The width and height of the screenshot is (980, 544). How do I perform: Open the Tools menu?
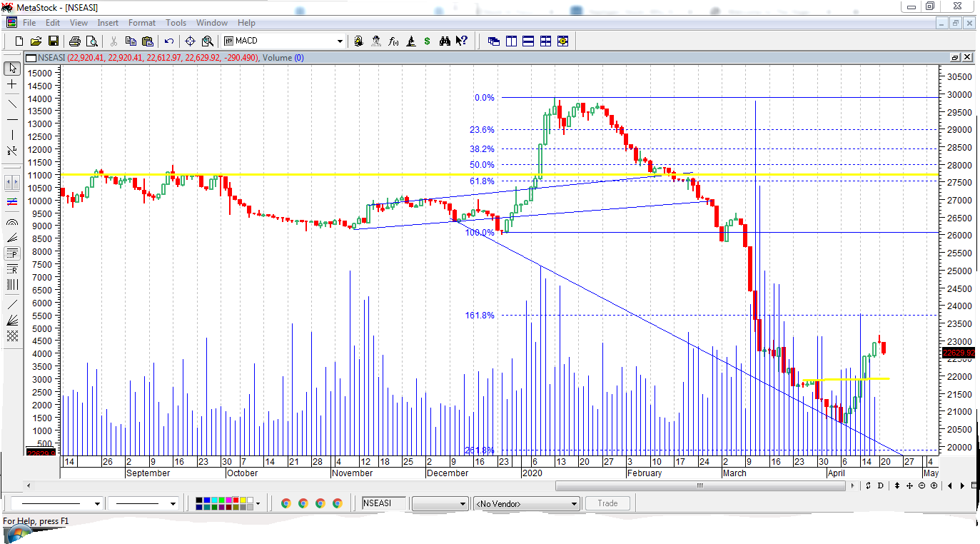pos(176,23)
